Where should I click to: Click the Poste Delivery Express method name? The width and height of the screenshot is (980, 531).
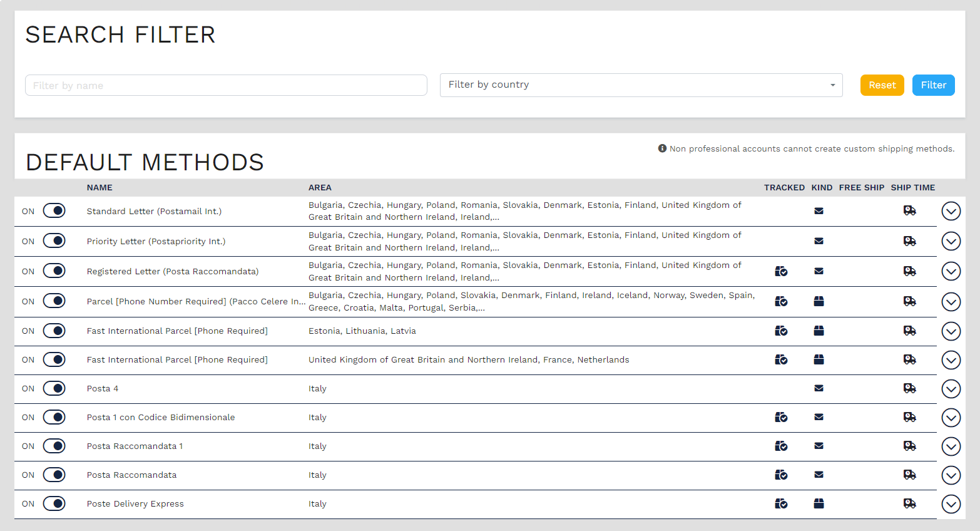coord(135,503)
